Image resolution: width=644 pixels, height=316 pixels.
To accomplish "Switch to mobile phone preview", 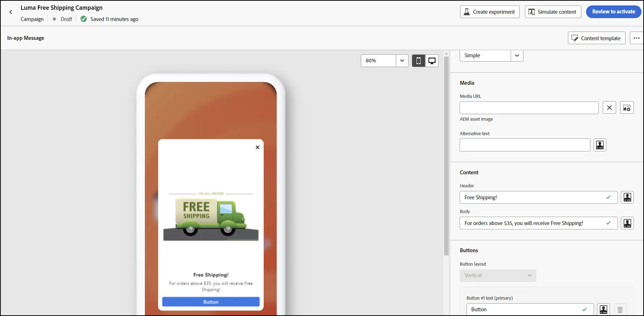I will pyautogui.click(x=418, y=61).
